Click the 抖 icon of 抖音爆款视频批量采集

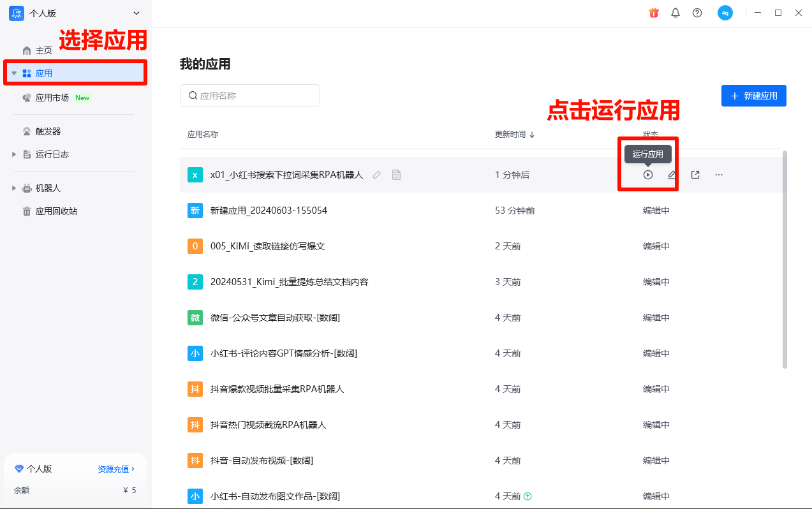pos(195,389)
